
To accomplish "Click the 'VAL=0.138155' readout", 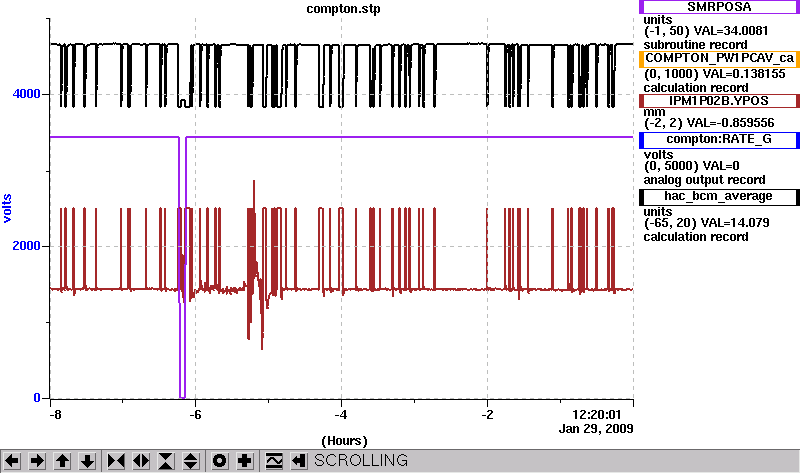I will [x=744, y=73].
